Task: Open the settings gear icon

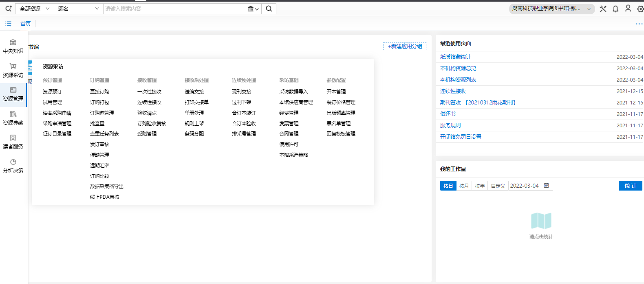Action: tap(640, 9)
